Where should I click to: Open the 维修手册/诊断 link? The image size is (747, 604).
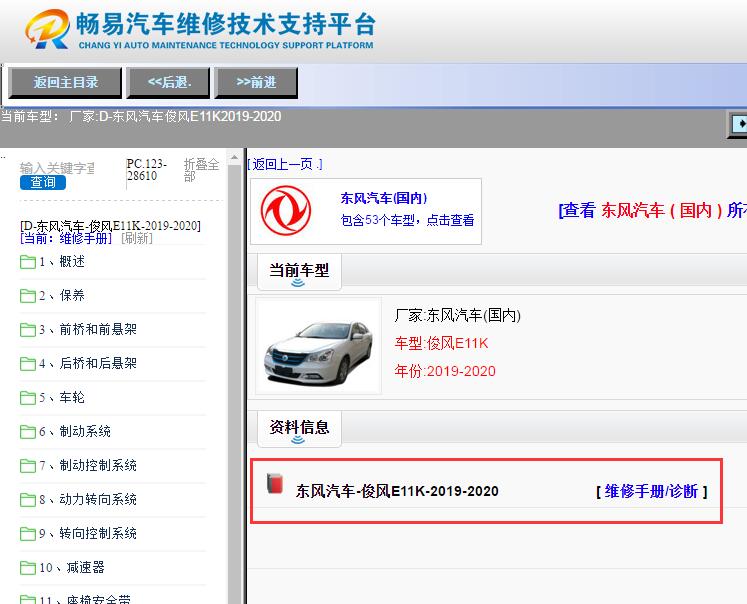[x=651, y=491]
